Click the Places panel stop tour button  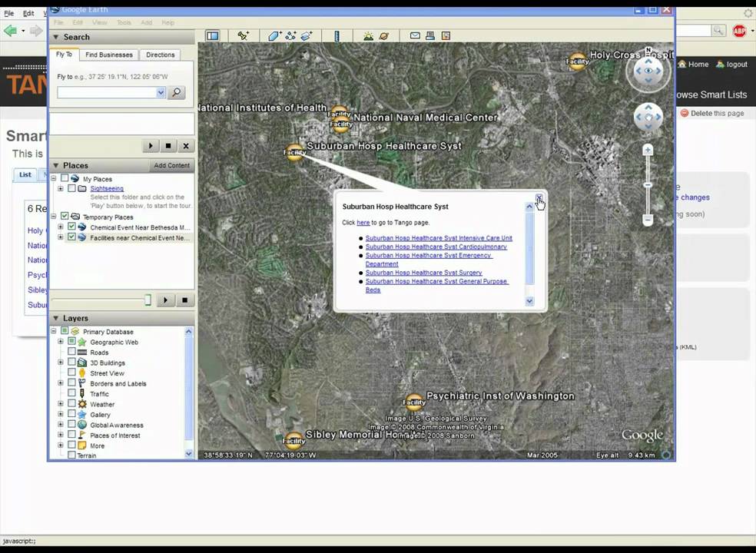tap(184, 300)
